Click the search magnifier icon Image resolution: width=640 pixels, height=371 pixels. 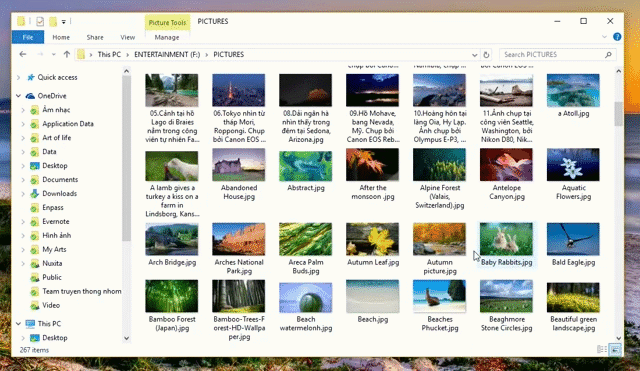608,54
